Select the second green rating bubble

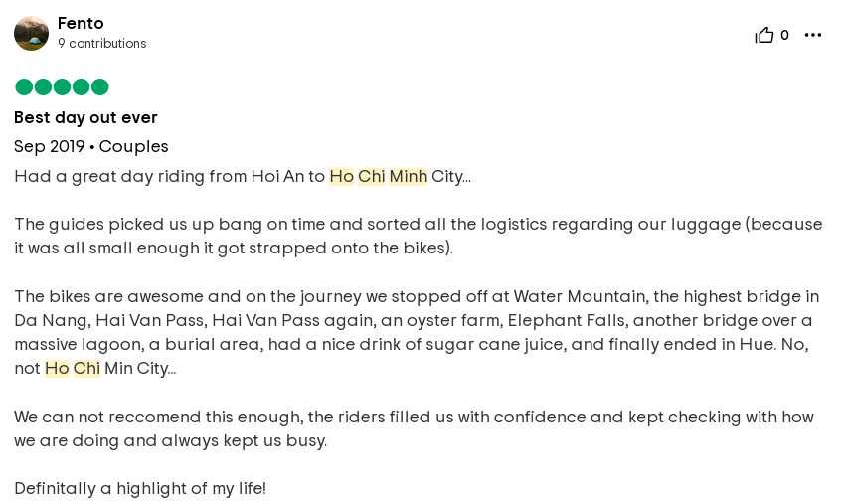(x=43, y=86)
